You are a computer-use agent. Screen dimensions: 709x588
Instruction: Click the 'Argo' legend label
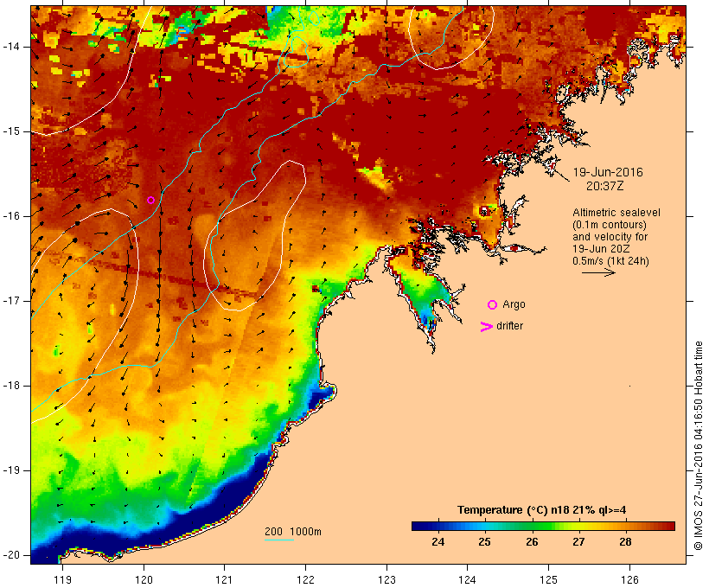[514, 304]
